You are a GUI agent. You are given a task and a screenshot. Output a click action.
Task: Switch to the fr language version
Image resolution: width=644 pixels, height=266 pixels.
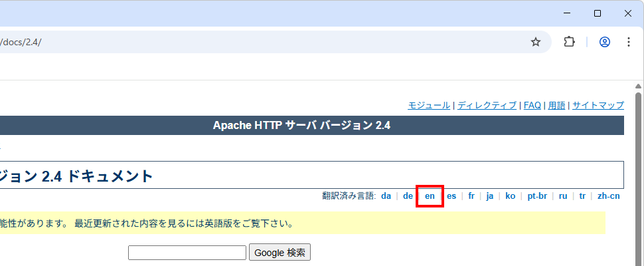(x=471, y=196)
